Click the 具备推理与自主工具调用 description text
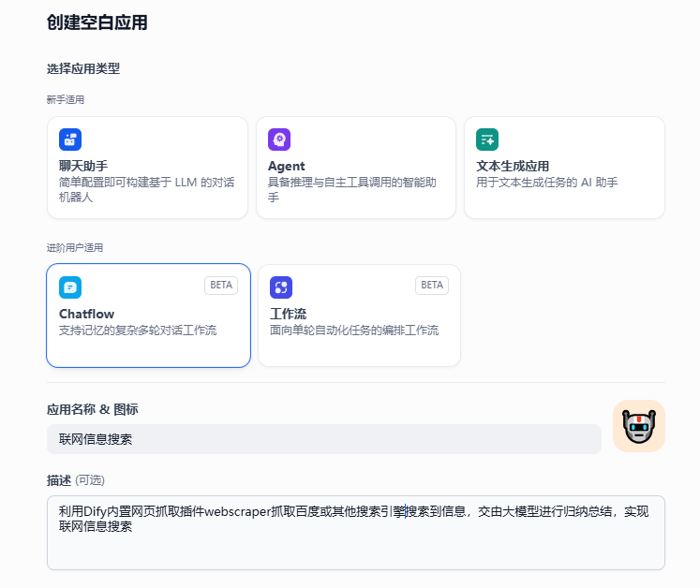This screenshot has width=700, height=588. click(351, 190)
